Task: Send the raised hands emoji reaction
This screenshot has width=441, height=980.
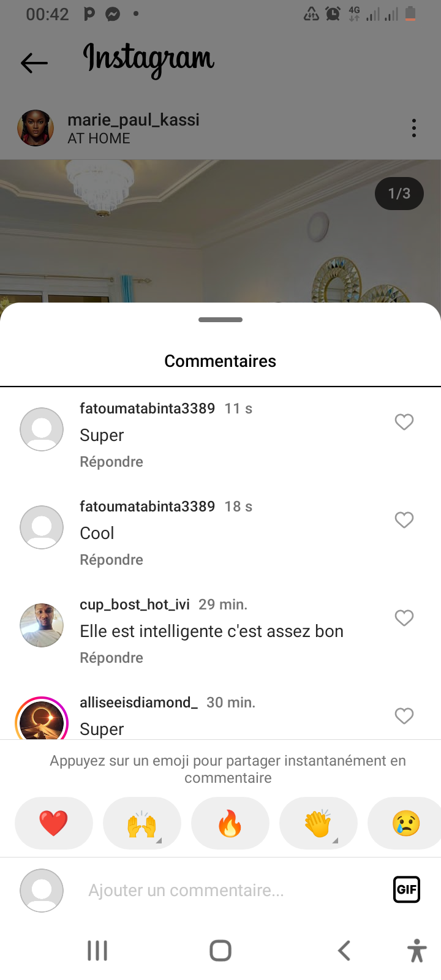Action: (142, 823)
